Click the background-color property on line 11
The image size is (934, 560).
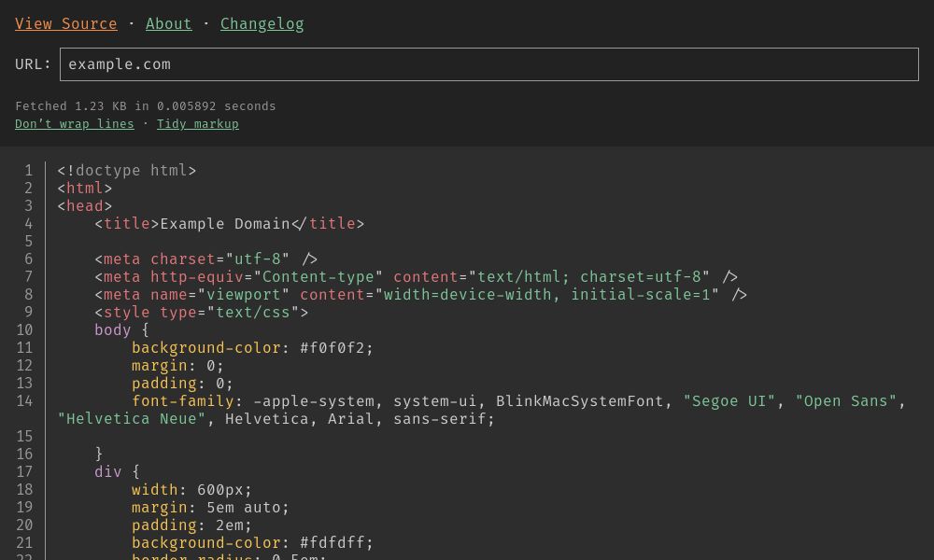click(x=204, y=347)
